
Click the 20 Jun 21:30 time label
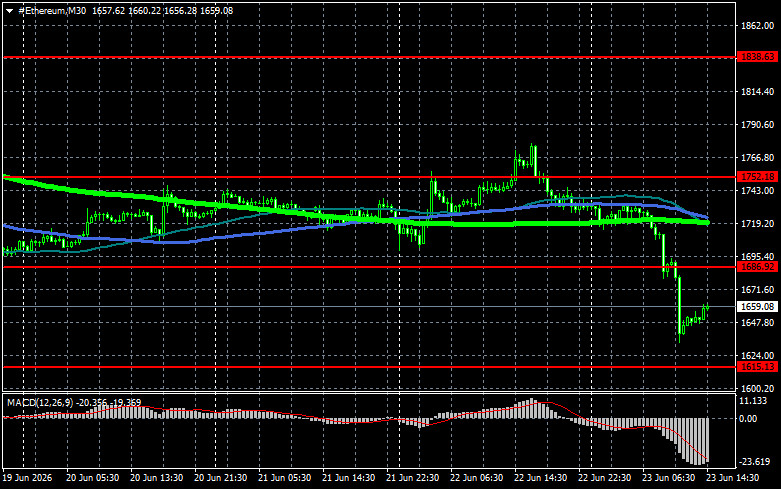tap(221, 478)
